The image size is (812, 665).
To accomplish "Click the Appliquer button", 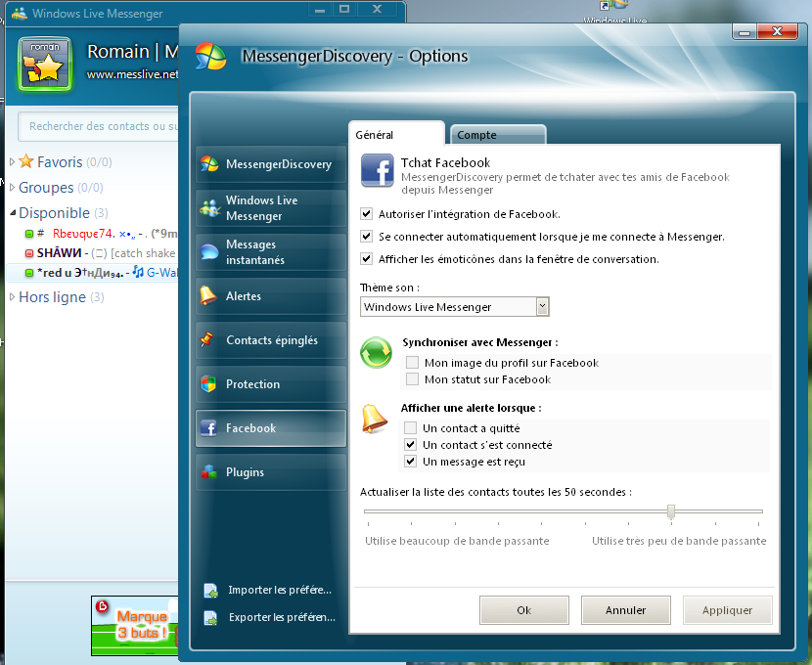I will pyautogui.click(x=727, y=610).
